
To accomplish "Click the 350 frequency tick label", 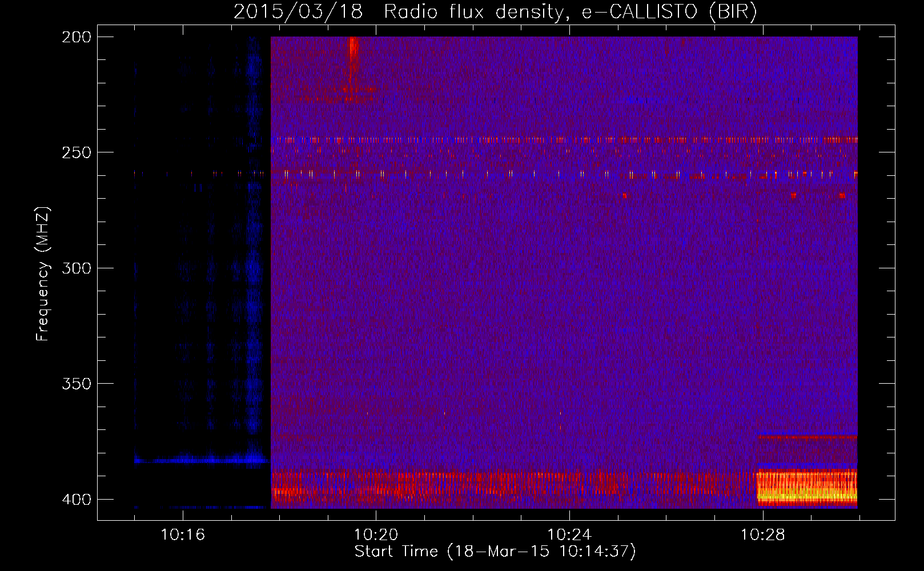I will point(77,384).
